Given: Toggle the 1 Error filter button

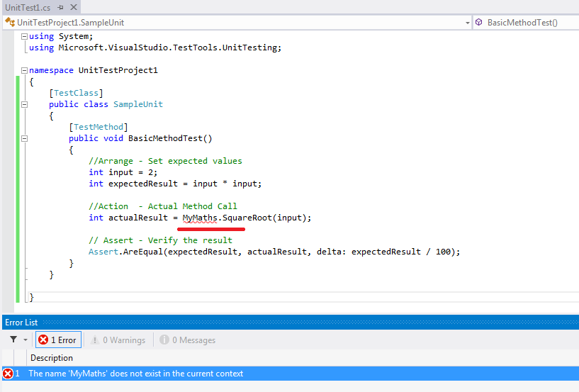Looking at the screenshot, I should pyautogui.click(x=58, y=340).
